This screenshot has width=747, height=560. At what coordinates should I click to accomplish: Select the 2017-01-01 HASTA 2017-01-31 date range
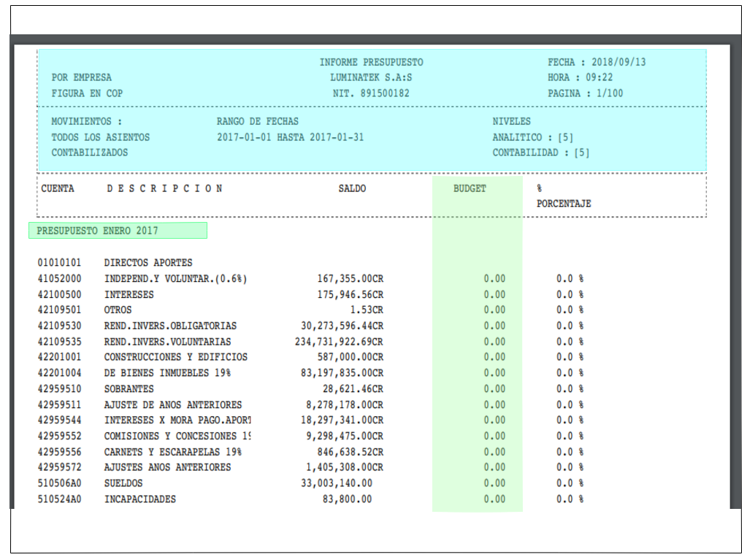(290, 137)
